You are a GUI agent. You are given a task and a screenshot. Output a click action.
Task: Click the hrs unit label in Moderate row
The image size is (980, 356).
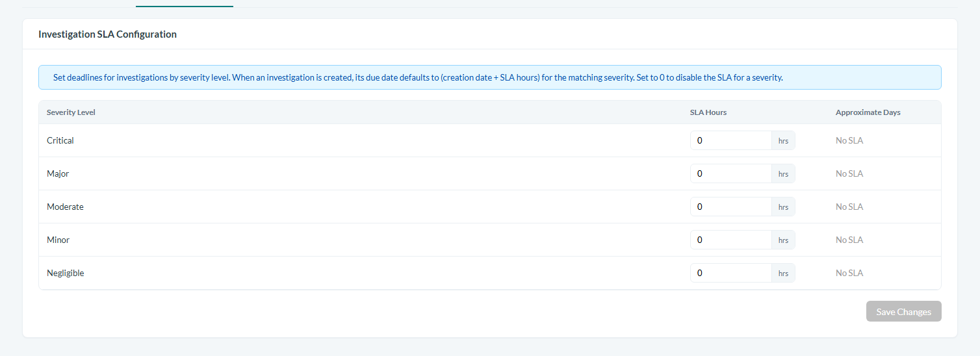tap(783, 207)
